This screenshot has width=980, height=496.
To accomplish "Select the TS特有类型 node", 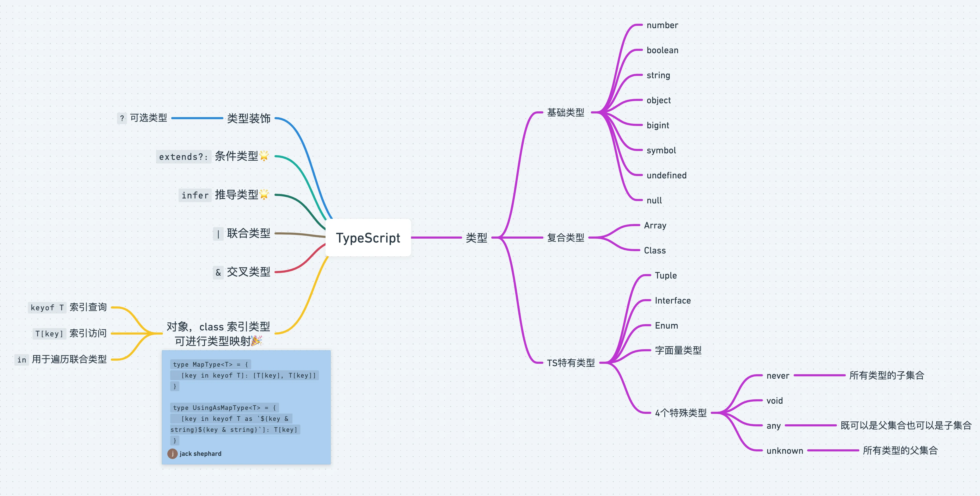I will coord(571,363).
